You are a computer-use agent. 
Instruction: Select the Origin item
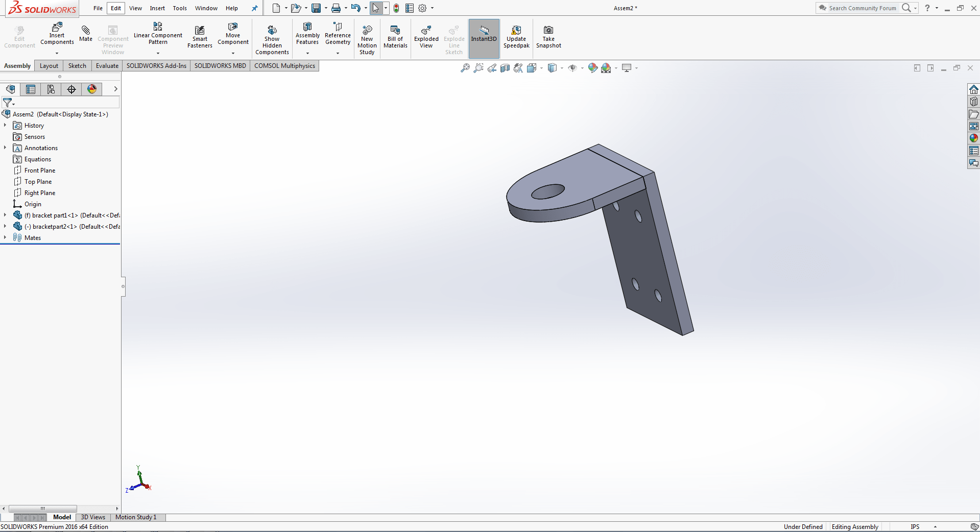33,204
